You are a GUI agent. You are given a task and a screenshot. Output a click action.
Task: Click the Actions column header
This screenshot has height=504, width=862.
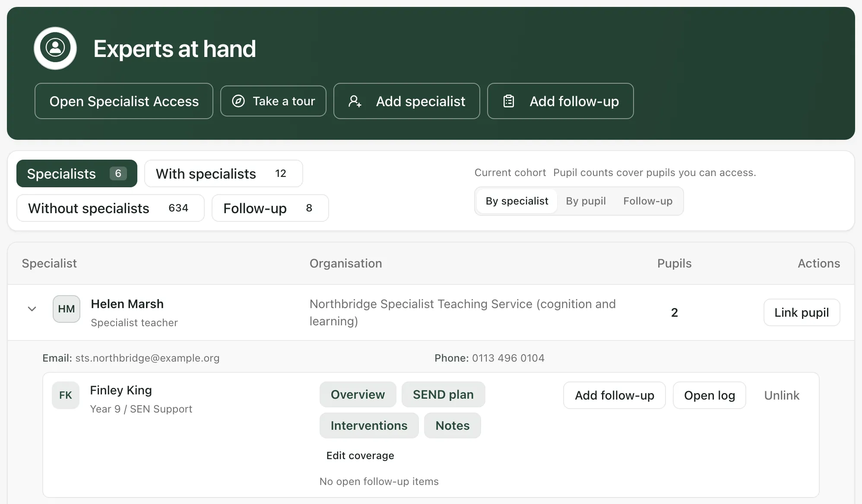(x=819, y=263)
